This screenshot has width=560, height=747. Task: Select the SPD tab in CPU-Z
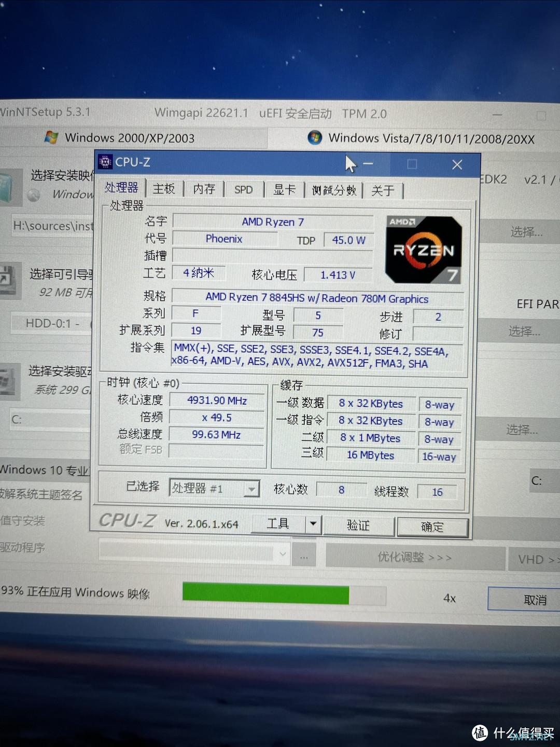(244, 190)
